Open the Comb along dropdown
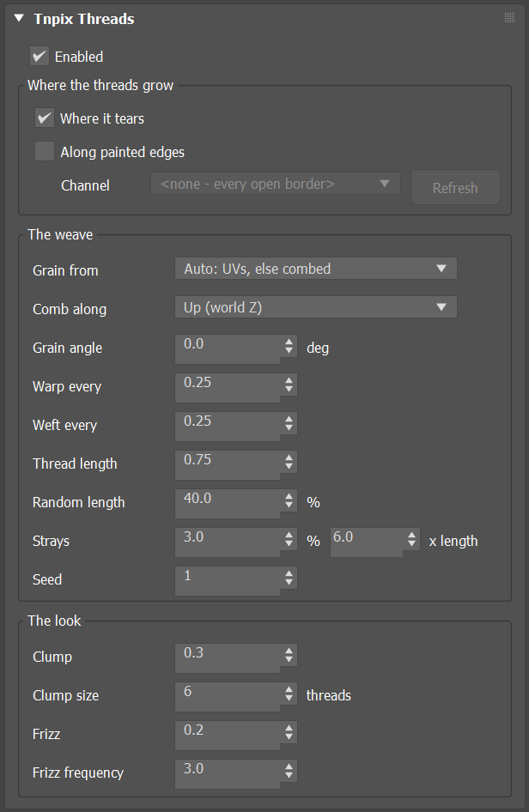Viewport: 529px width, 812px height. (316, 307)
